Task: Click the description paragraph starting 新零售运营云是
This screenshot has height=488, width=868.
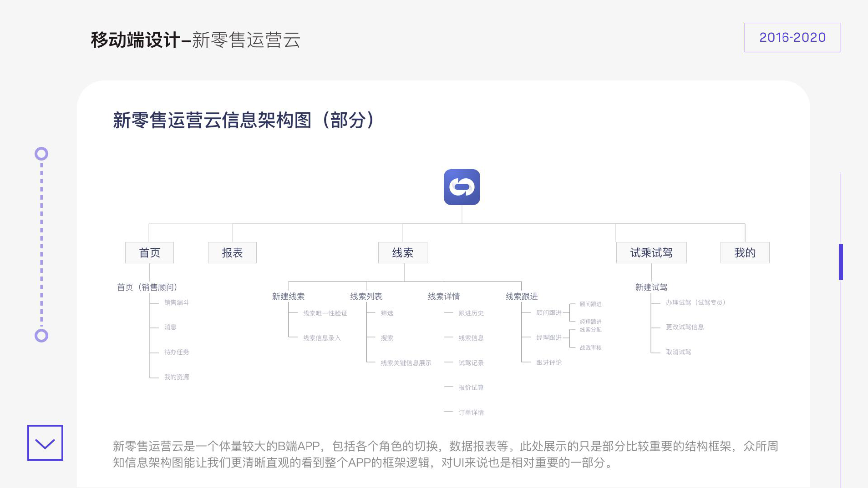Action: tap(445, 454)
